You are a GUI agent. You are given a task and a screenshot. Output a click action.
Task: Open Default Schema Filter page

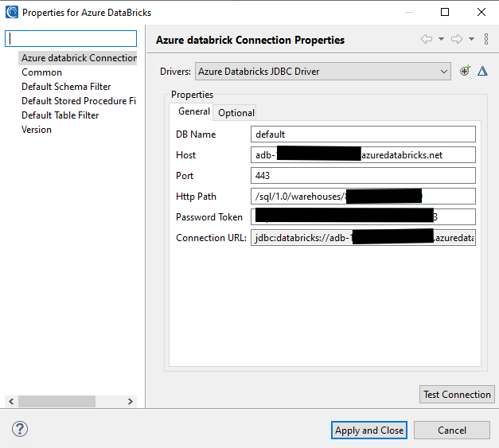pos(66,87)
